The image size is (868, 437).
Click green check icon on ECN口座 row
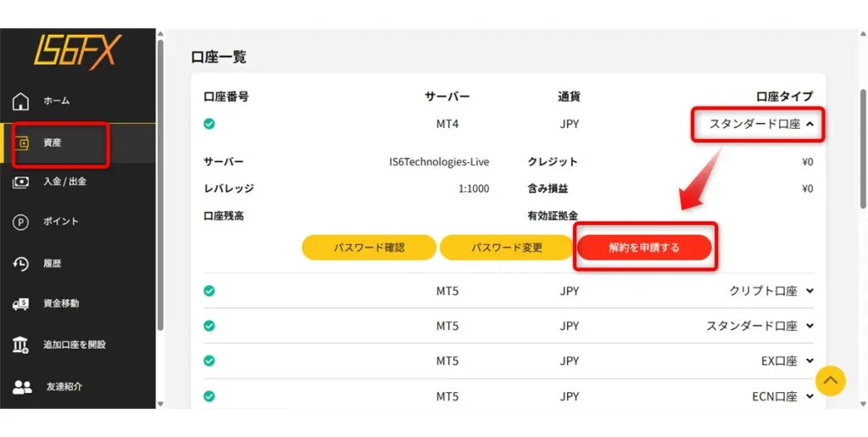(x=209, y=396)
